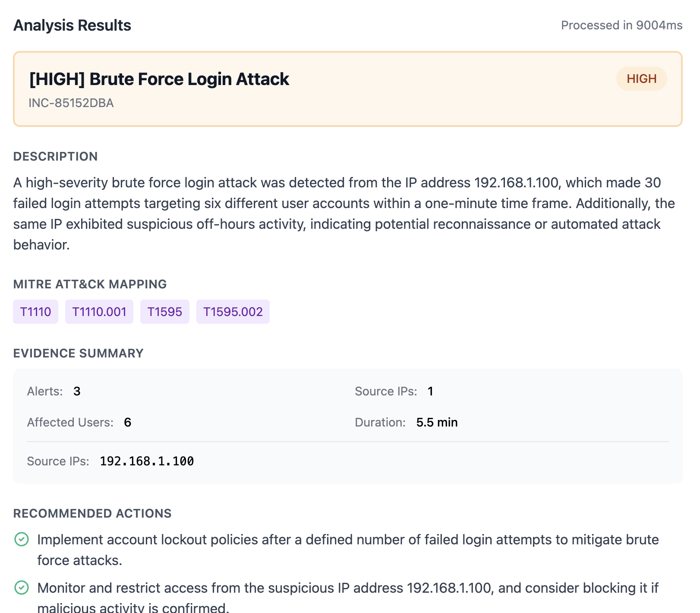Click the Analysis Results heading
Image resolution: width=700 pixels, height=613 pixels.
72,25
